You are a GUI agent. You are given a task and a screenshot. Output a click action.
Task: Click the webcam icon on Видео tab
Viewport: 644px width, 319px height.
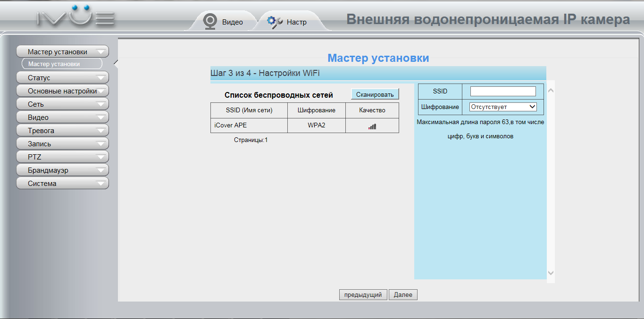click(x=210, y=22)
